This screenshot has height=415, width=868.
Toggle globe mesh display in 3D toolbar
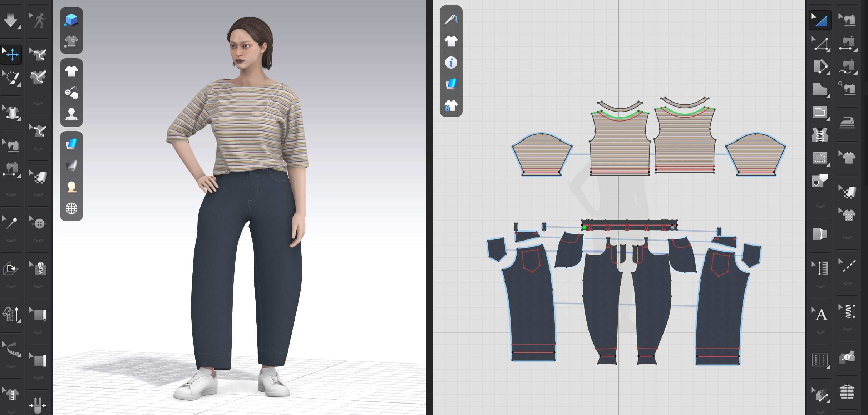(71, 208)
